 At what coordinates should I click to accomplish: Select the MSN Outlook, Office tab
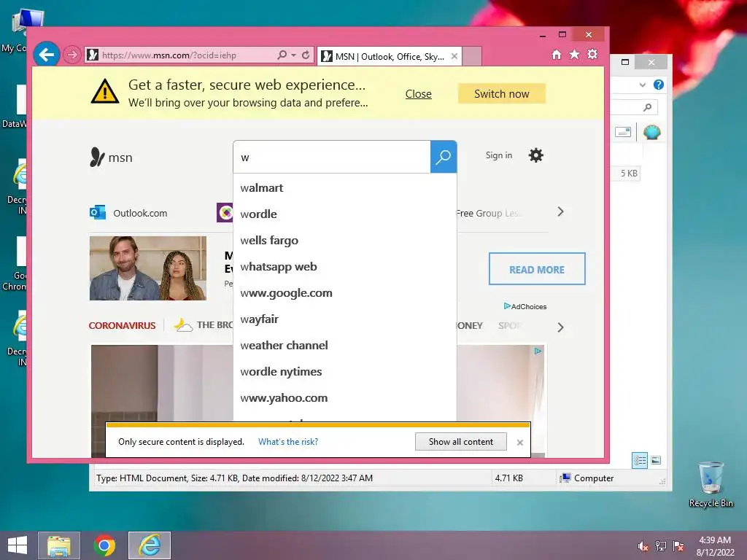point(390,57)
